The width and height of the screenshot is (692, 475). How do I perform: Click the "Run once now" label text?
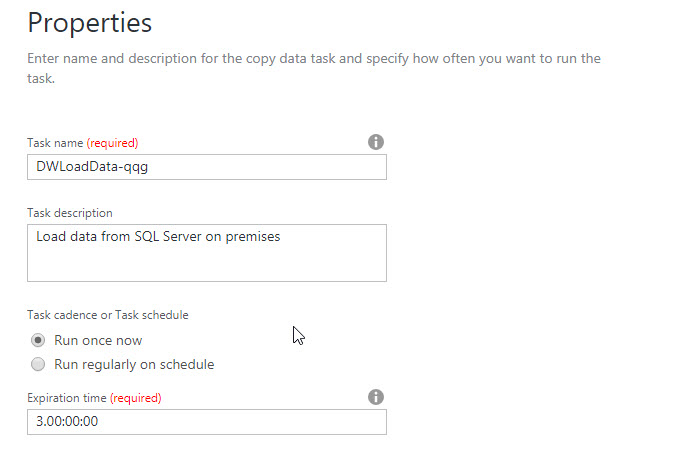(98, 340)
